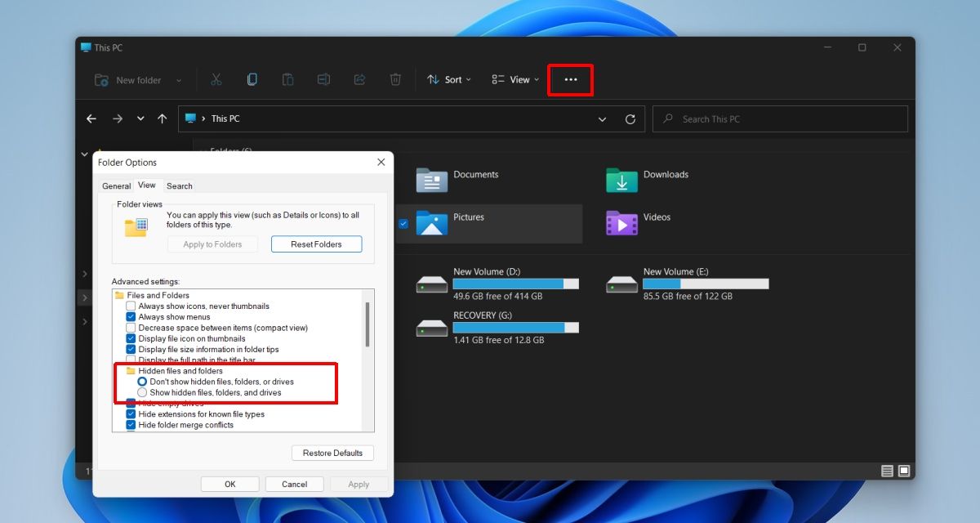Screen dimensions: 980x523
Task: Select the Rename icon
Action: 323,78
